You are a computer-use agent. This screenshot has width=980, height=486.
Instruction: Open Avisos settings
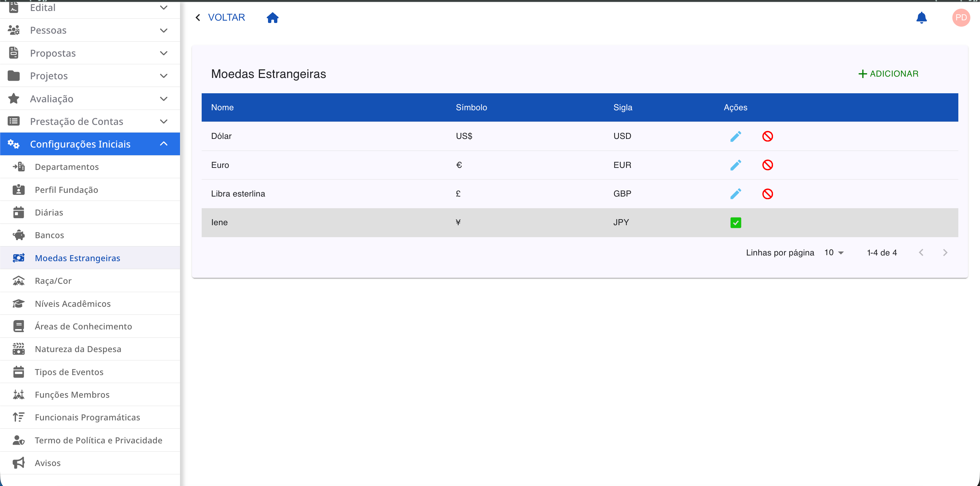(90, 463)
